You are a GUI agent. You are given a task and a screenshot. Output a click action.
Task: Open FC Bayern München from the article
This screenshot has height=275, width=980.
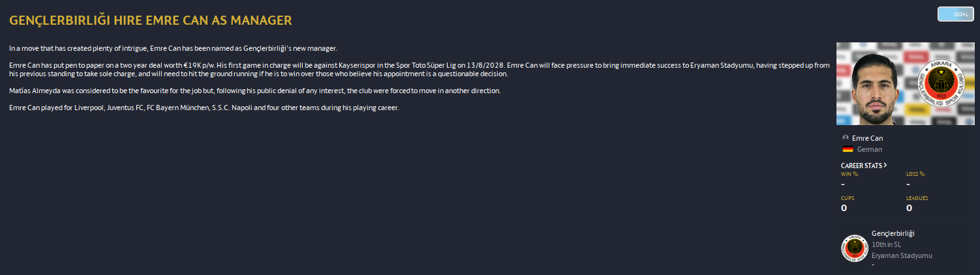pyautogui.click(x=177, y=108)
